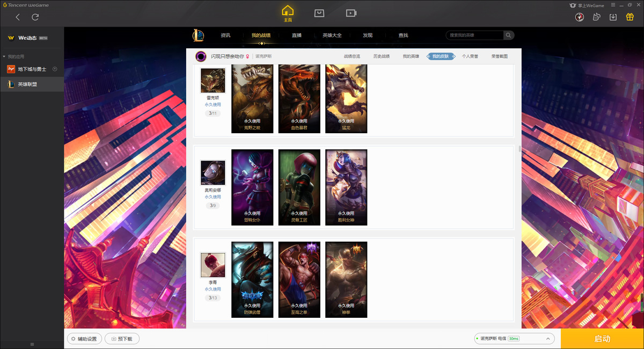Open the 防弹武僧 skin card
This screenshot has height=349, width=644.
pyautogui.click(x=252, y=280)
